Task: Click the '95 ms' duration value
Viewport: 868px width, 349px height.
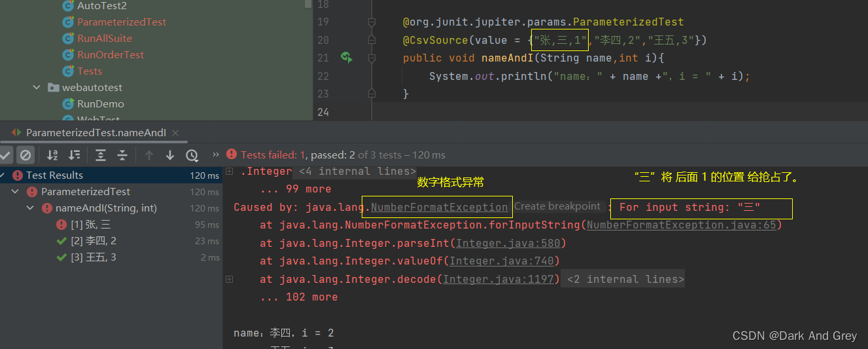Action: click(x=207, y=225)
